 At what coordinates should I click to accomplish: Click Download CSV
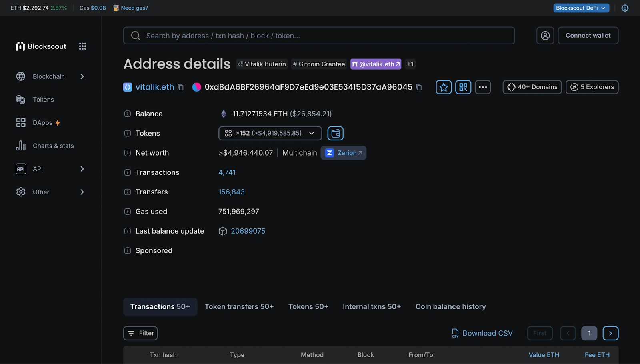[x=482, y=333]
